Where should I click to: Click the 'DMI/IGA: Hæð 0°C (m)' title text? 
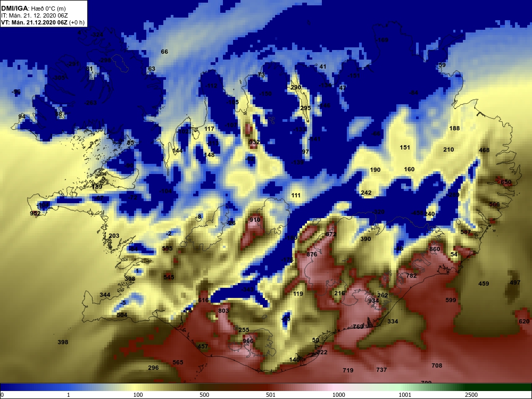point(33,9)
